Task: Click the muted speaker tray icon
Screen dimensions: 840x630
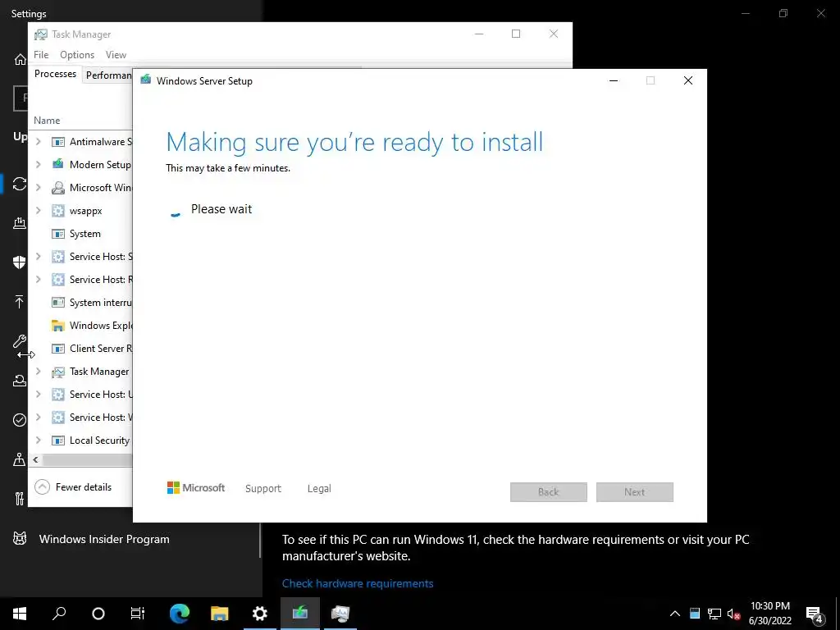Action: [x=733, y=614]
